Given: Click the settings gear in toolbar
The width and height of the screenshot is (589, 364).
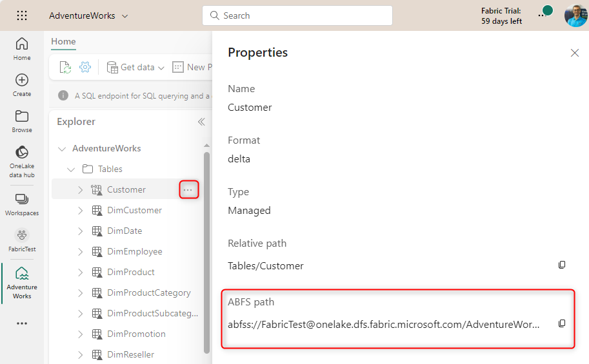Looking at the screenshot, I should 85,68.
